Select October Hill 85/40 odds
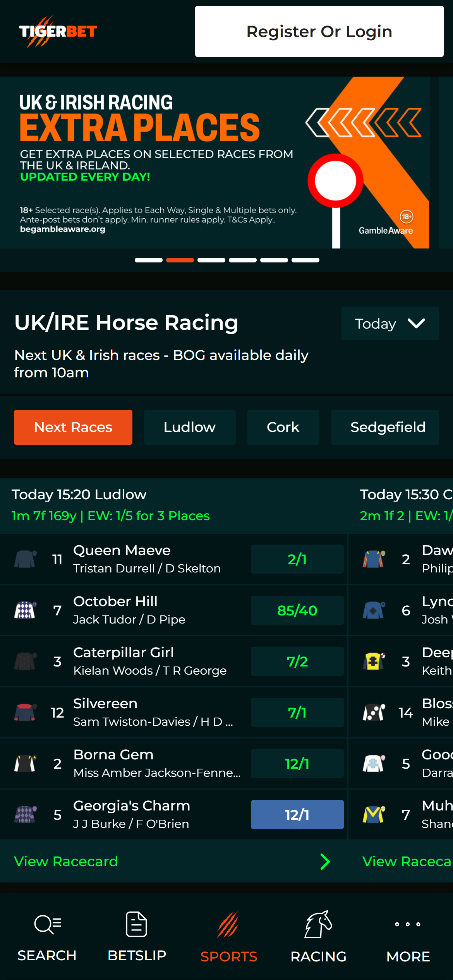 click(297, 610)
